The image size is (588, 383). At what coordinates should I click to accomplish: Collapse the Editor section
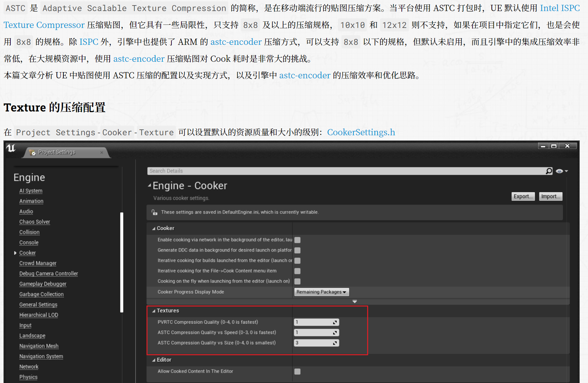154,360
